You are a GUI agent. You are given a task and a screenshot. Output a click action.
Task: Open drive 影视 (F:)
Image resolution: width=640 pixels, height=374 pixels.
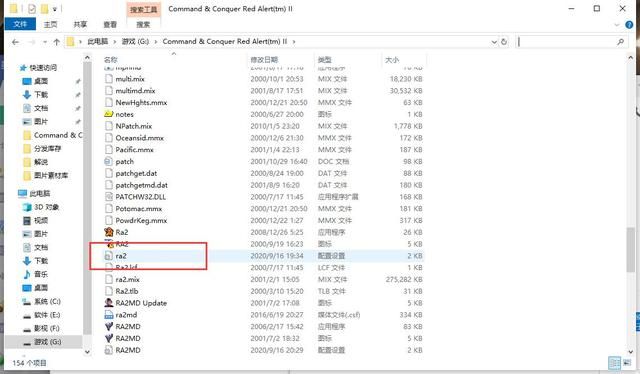tap(47, 328)
